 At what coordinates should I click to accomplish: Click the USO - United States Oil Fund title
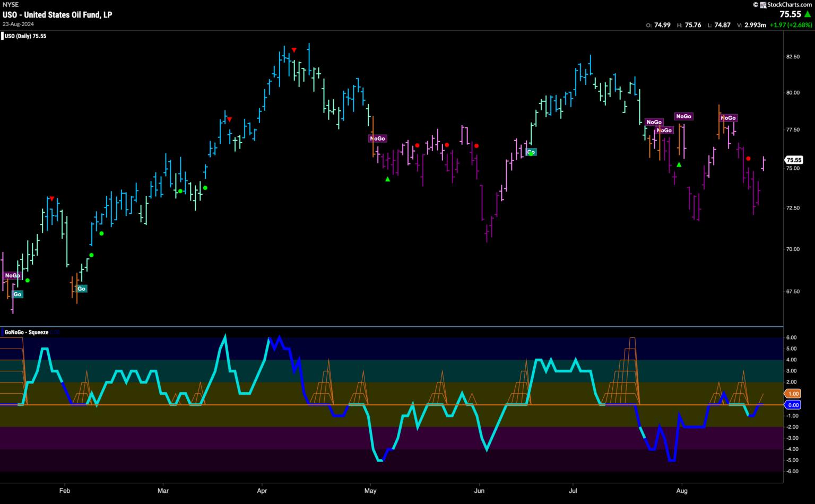(57, 15)
